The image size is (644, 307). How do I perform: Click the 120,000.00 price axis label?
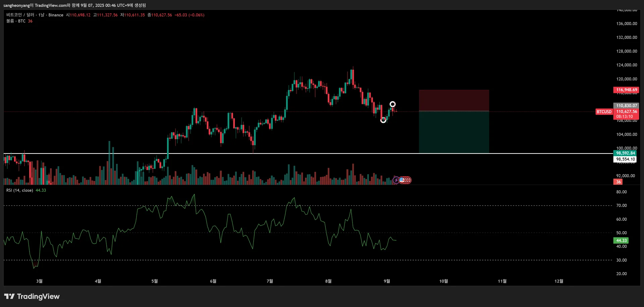coord(627,79)
